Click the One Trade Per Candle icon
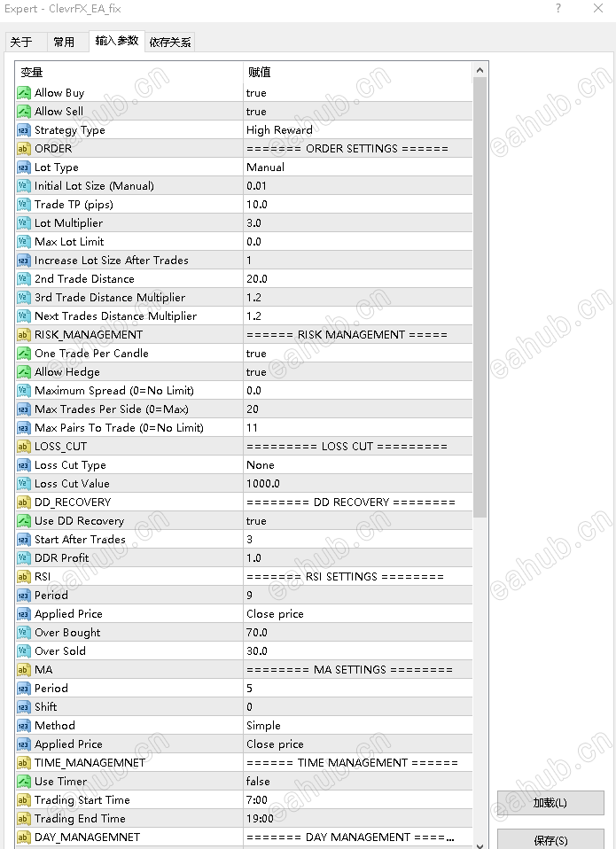Screen dimensions: 616x849 coord(23,353)
